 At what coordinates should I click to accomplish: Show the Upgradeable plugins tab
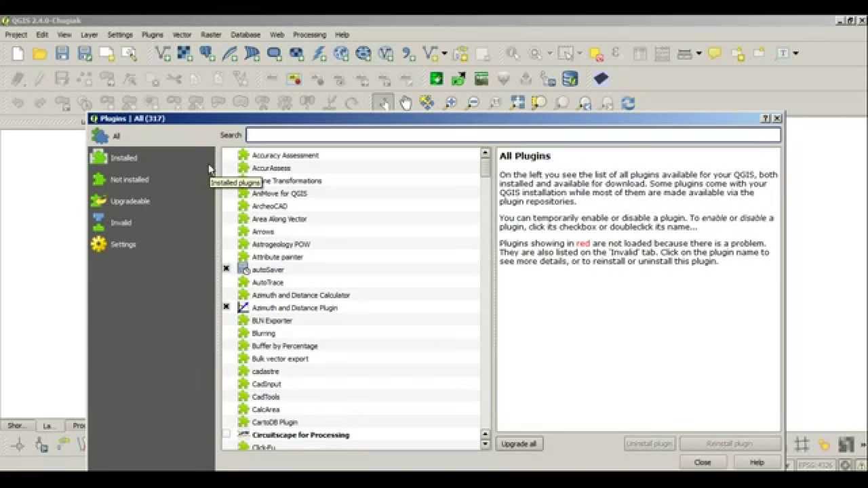(152, 201)
